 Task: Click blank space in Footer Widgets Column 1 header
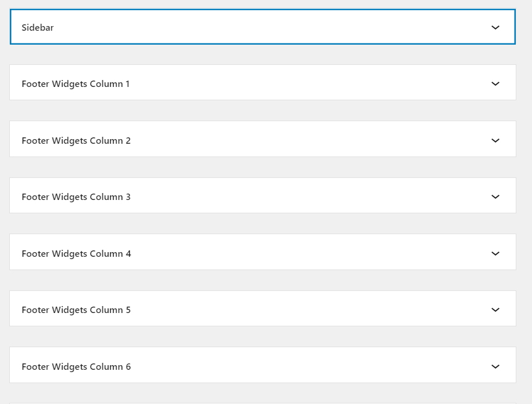coord(263,82)
